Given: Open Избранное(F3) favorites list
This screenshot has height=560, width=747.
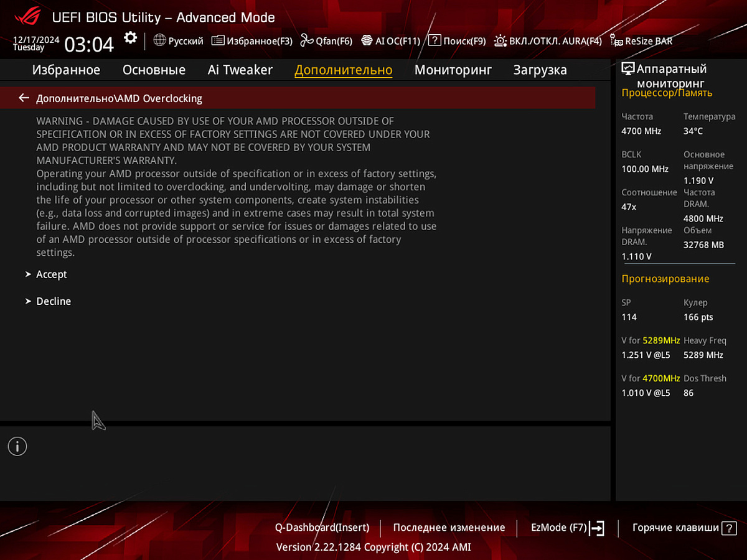Looking at the screenshot, I should (x=251, y=41).
